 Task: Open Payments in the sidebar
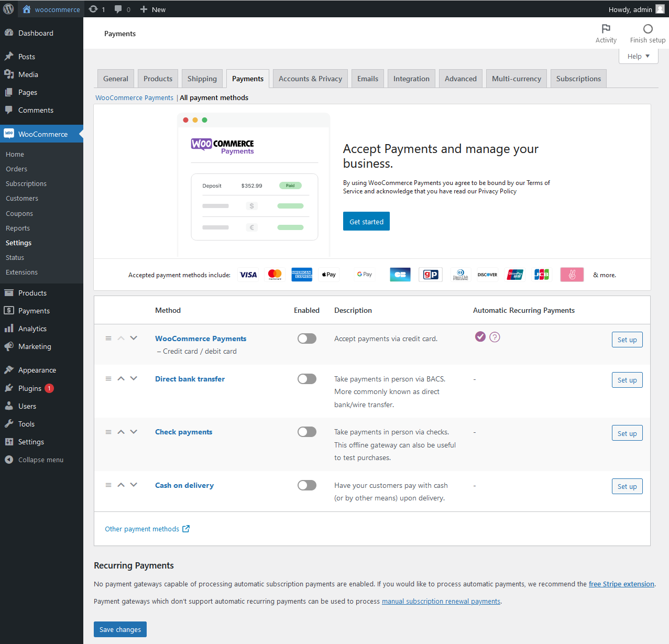pos(41,311)
